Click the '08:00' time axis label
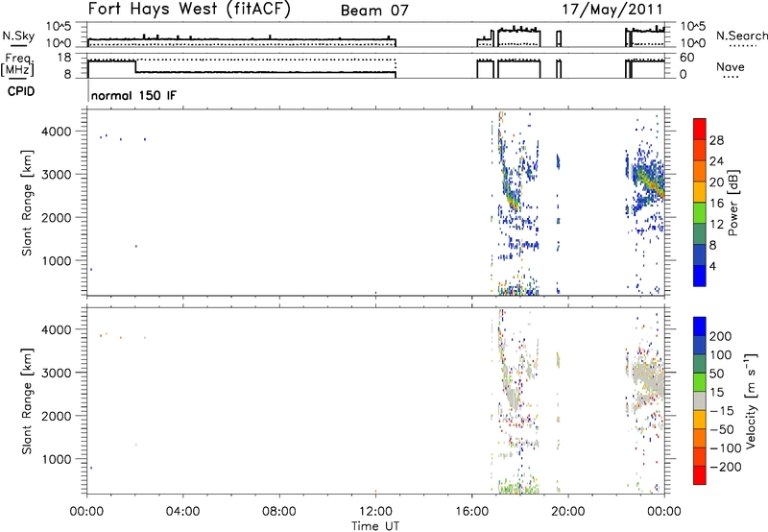The image size is (768, 532). tap(279, 512)
